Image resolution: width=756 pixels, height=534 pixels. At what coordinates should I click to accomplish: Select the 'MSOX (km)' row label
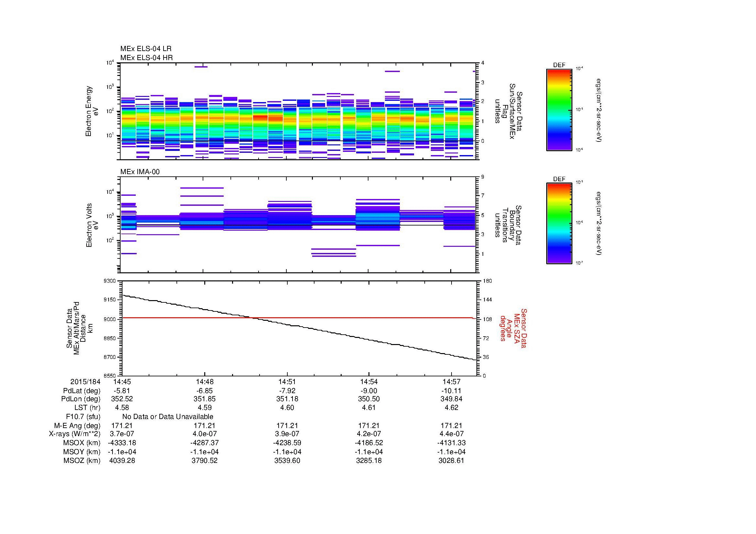point(82,443)
